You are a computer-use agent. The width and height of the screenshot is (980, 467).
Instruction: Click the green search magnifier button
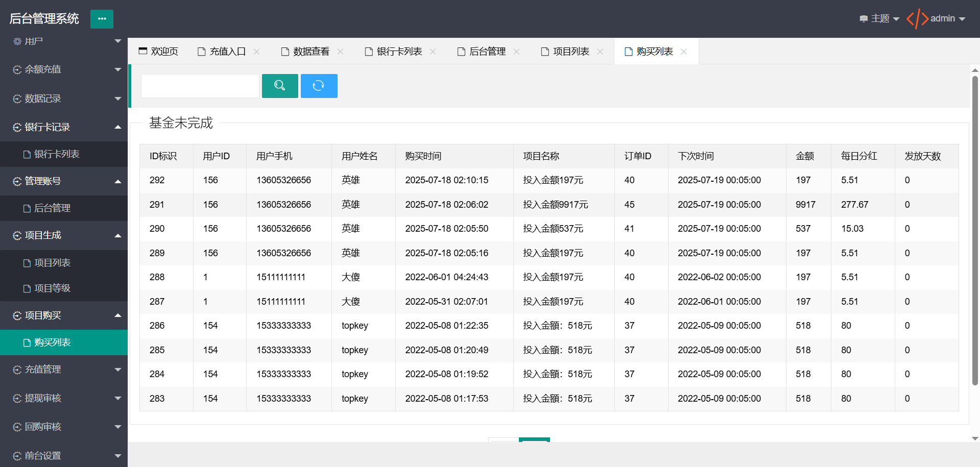coord(280,86)
